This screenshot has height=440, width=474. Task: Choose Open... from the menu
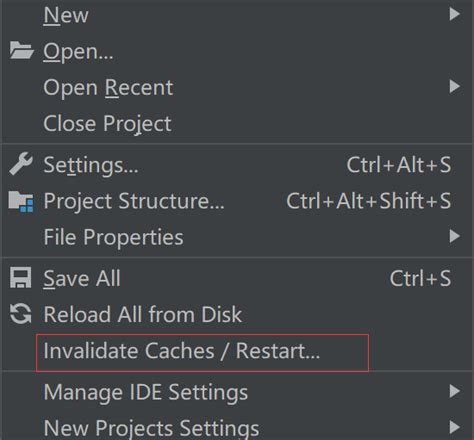pos(237,51)
